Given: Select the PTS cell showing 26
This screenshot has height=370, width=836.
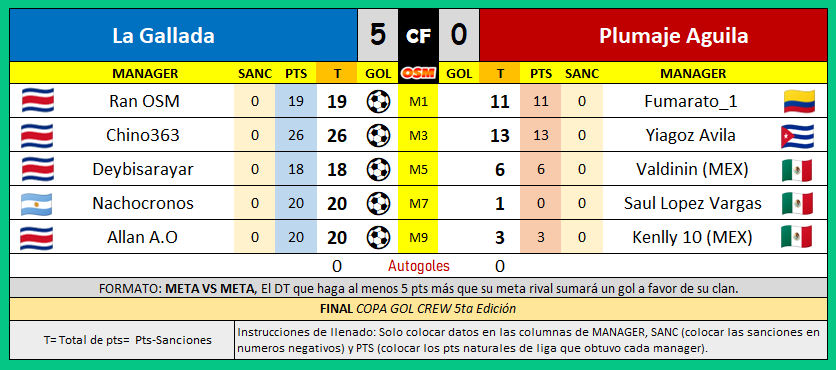Looking at the screenshot, I should [x=295, y=135].
